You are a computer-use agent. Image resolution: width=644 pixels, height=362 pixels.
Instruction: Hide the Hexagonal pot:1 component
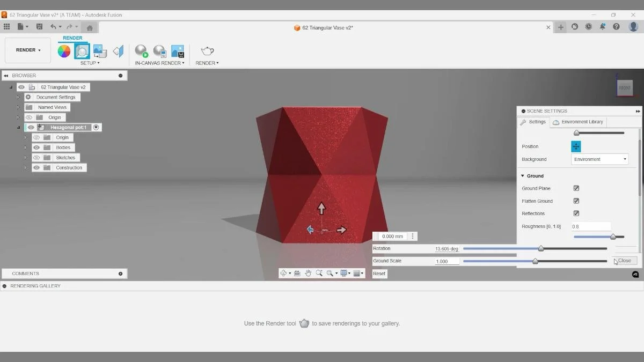[x=31, y=127]
